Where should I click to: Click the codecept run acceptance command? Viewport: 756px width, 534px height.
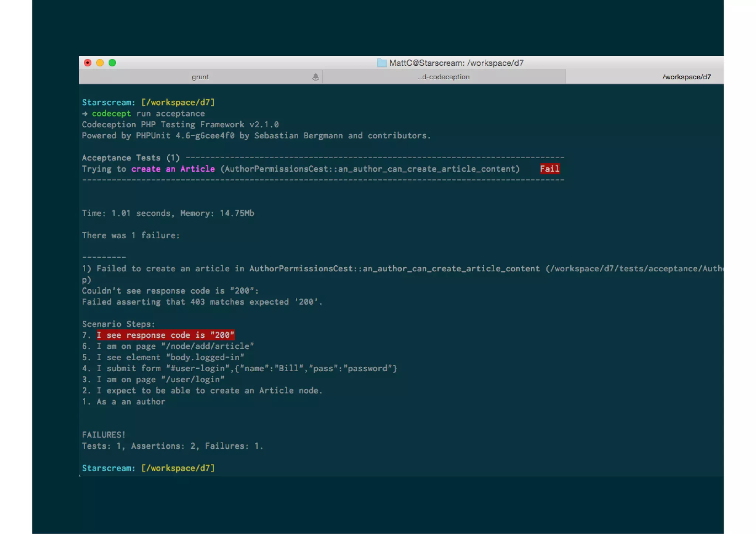tap(148, 114)
